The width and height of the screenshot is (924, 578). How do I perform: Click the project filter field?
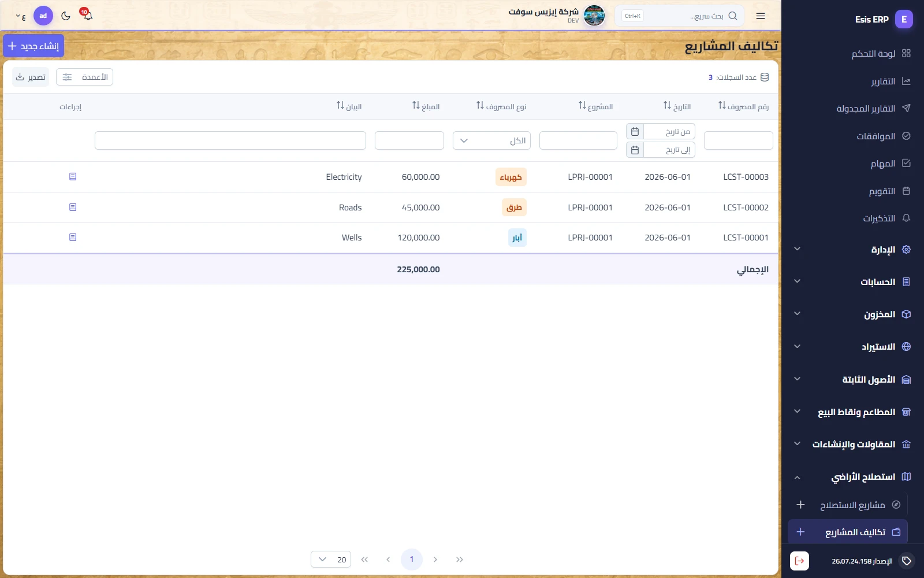click(x=578, y=140)
